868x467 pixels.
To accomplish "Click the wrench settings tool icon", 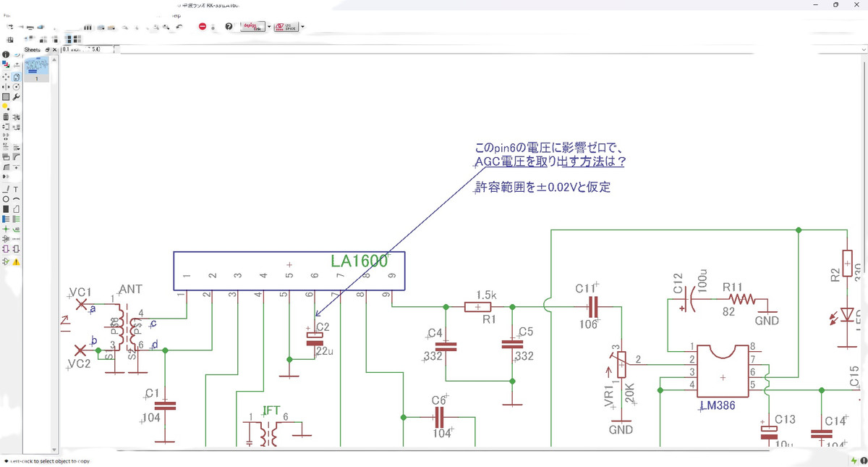I will tap(16, 96).
